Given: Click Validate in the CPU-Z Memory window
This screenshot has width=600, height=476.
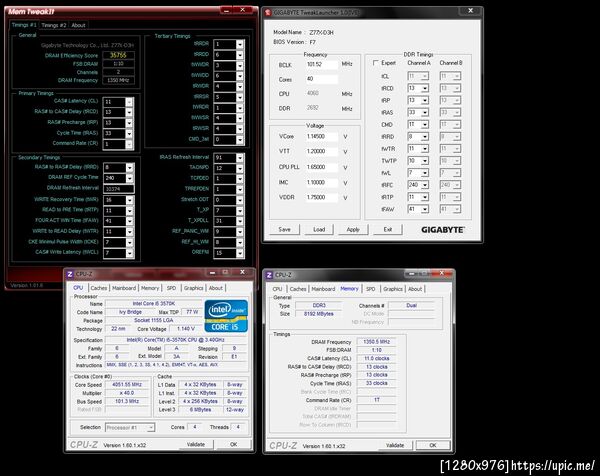Looking at the screenshot, I should [395, 445].
